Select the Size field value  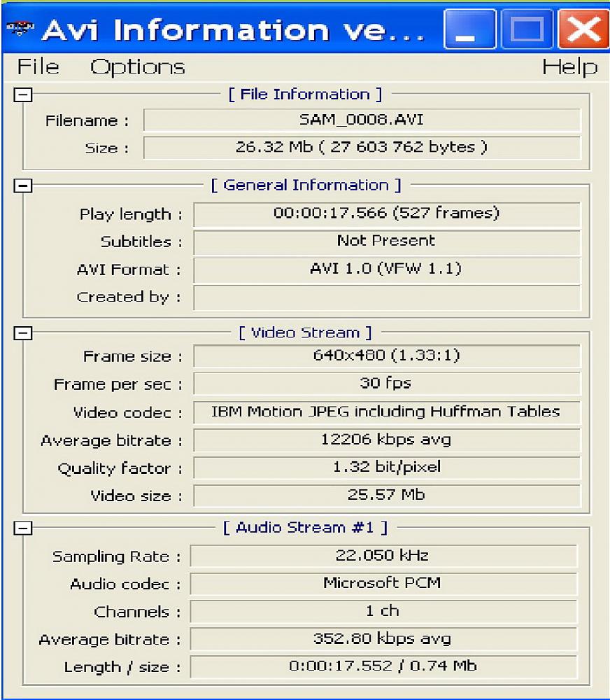tap(362, 147)
